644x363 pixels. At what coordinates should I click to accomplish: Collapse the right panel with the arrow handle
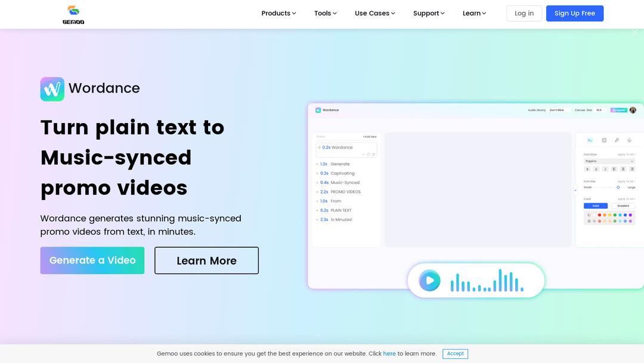(575, 190)
